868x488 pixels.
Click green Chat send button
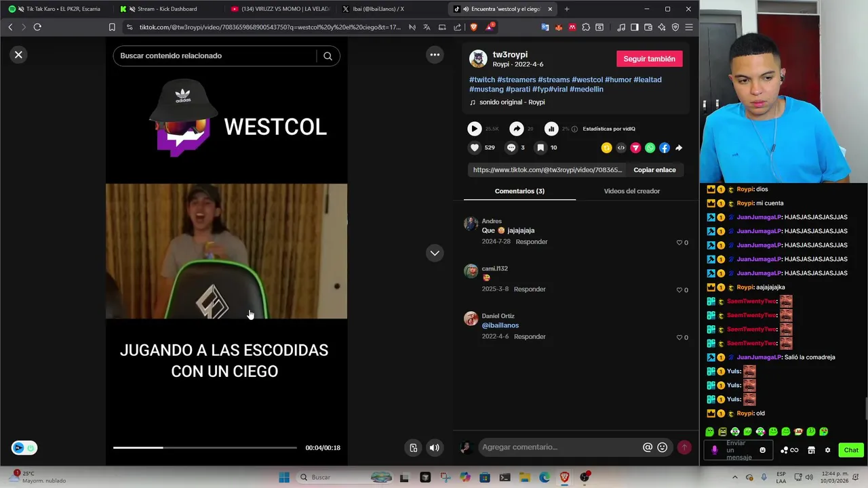tap(851, 450)
